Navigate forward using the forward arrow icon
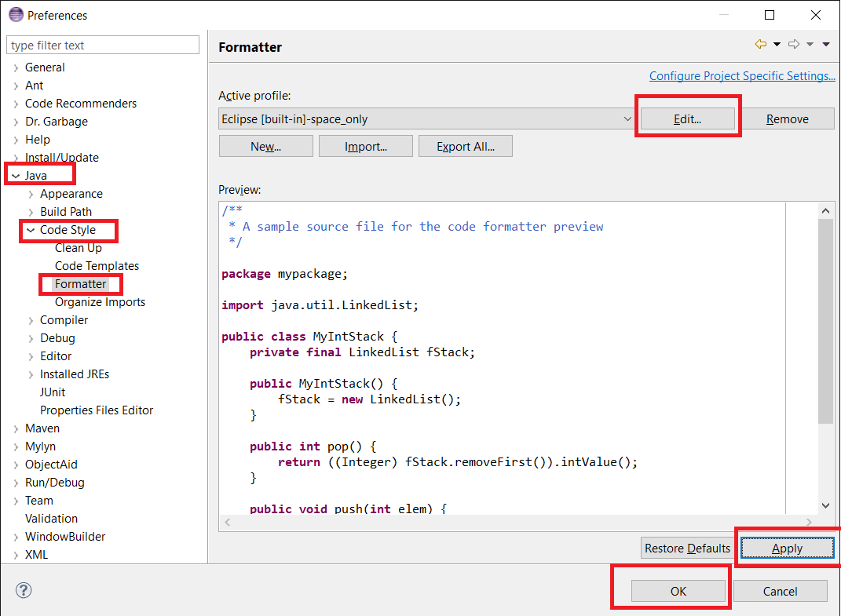The width and height of the screenshot is (841, 616). click(792, 44)
